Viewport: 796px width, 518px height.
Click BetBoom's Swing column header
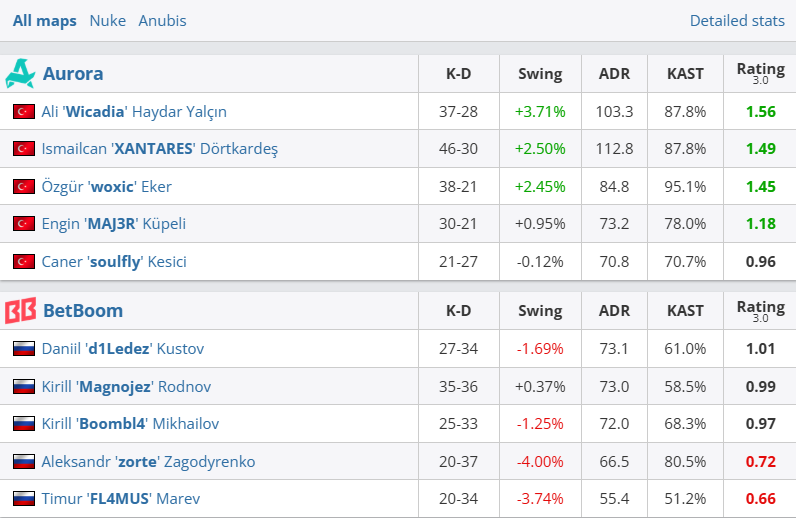(540, 311)
